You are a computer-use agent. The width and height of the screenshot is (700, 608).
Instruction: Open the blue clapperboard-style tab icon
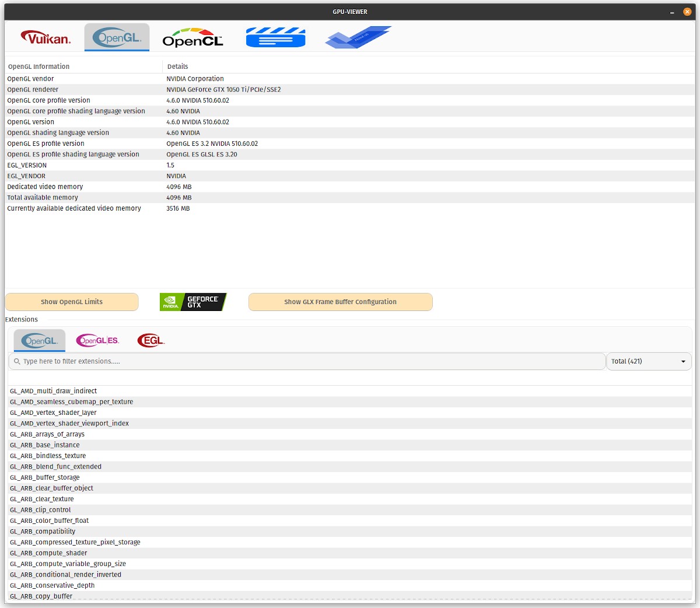point(276,38)
